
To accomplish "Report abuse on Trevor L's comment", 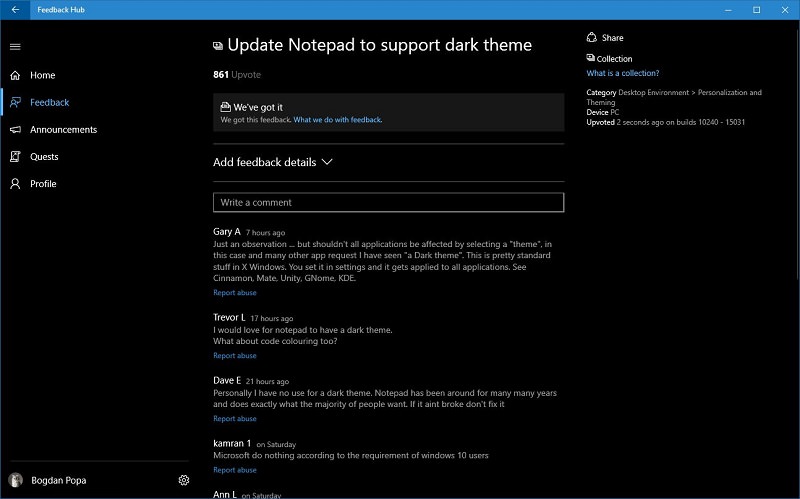I will 235,356.
